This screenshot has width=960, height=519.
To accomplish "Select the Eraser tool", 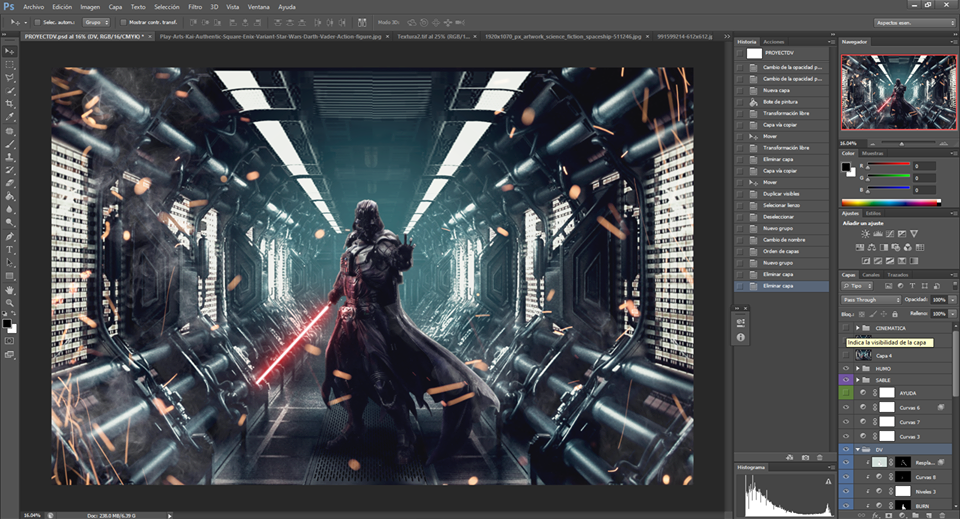I will coord(10,183).
